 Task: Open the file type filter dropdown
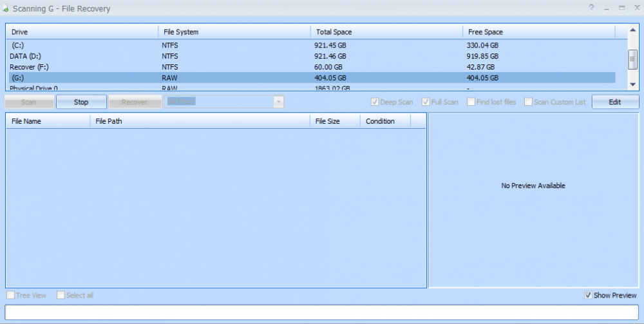pyautogui.click(x=278, y=102)
